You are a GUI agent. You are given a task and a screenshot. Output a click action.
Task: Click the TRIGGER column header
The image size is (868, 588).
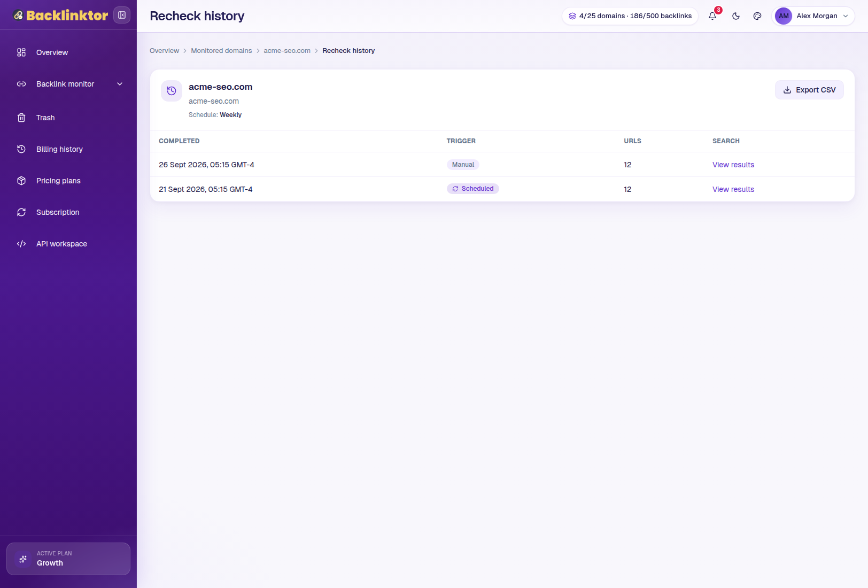pos(461,141)
